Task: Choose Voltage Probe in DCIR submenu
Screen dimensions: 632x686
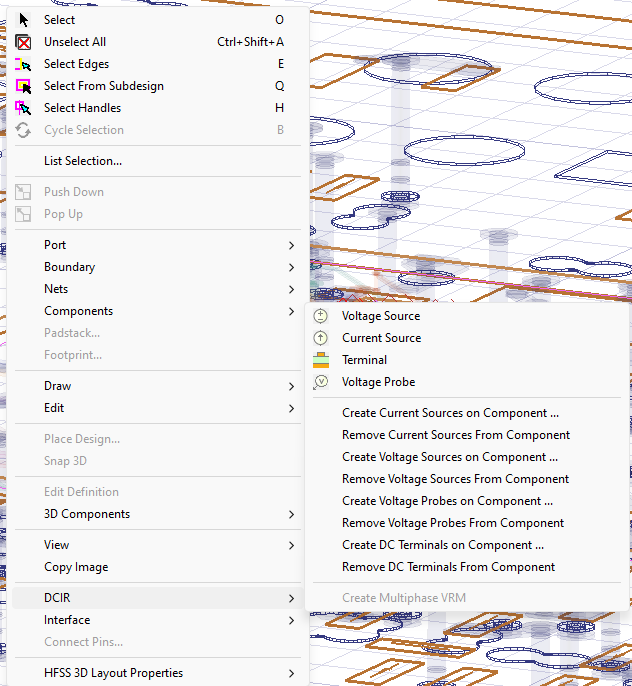Action: [x=467, y=382]
